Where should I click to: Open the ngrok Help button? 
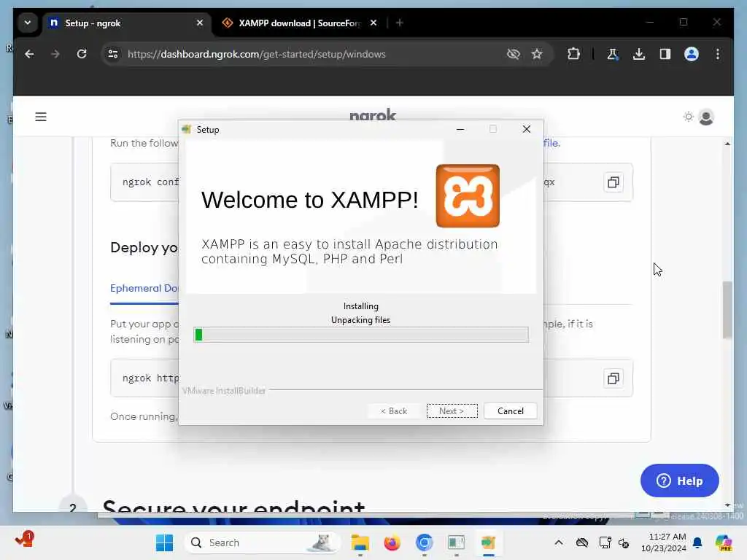pos(679,481)
